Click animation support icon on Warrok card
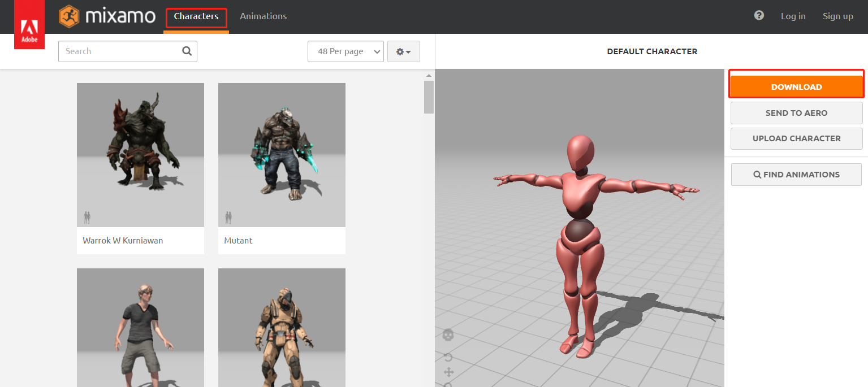The height and width of the screenshot is (387, 868). [87, 217]
